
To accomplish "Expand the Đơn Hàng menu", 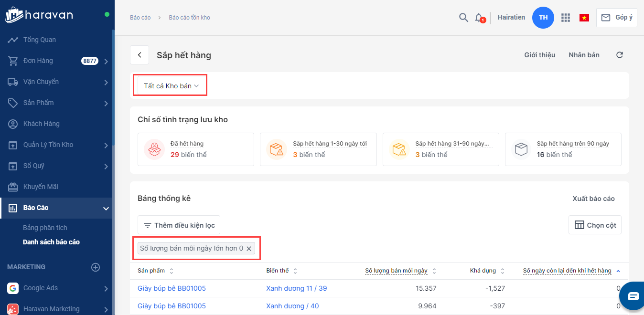I will point(106,61).
